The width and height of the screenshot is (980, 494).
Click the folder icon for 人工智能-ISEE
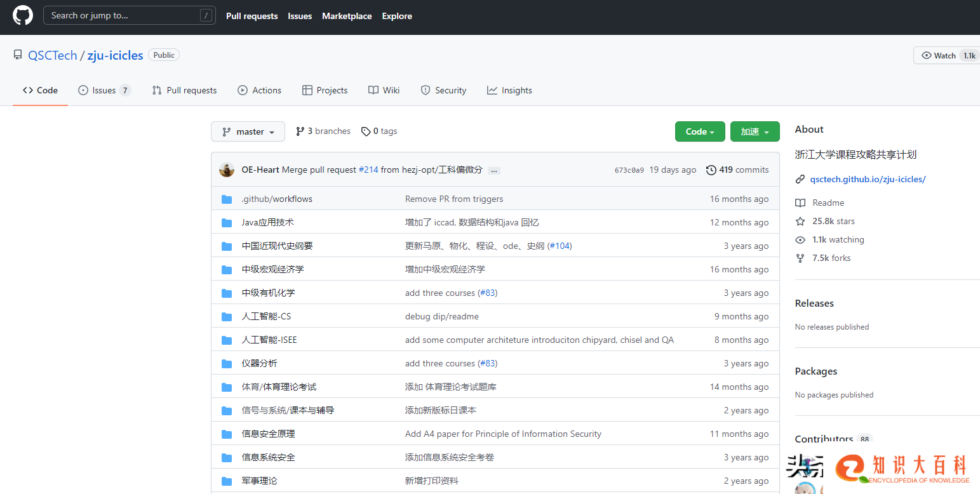[227, 340]
